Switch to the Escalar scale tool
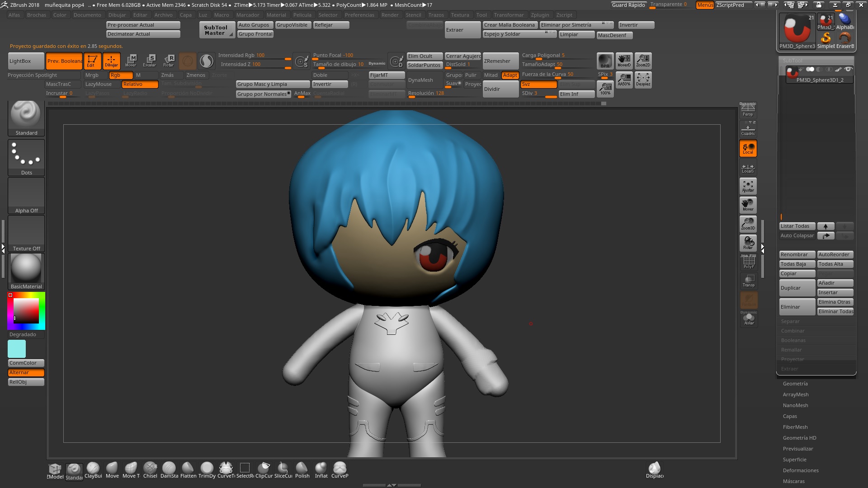Image resolution: width=868 pixels, height=488 pixels. pos(150,61)
